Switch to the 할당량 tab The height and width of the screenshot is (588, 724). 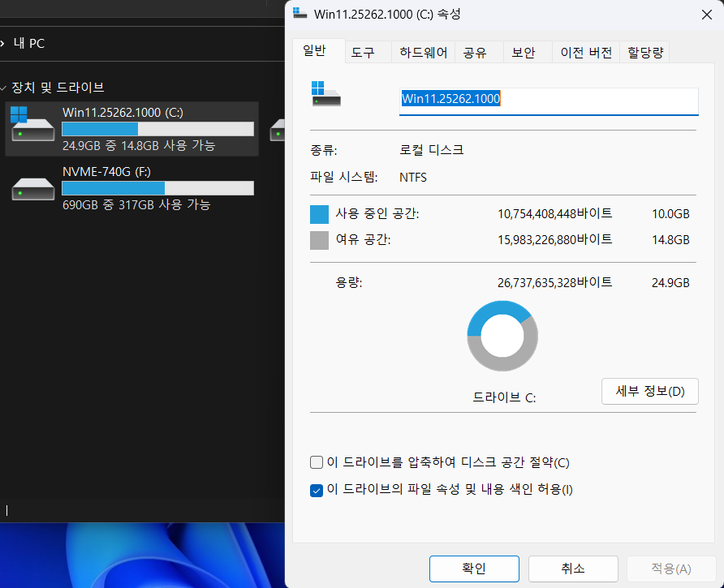tap(644, 52)
